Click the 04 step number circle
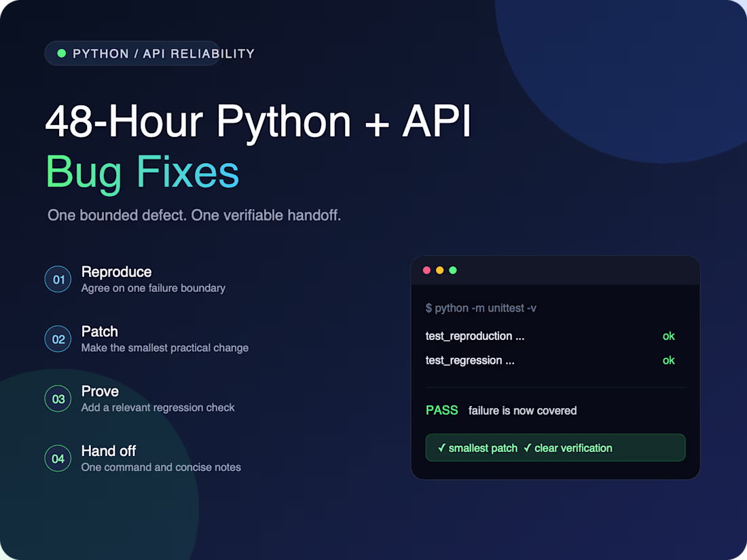Screen dimensions: 747x560 point(58,459)
